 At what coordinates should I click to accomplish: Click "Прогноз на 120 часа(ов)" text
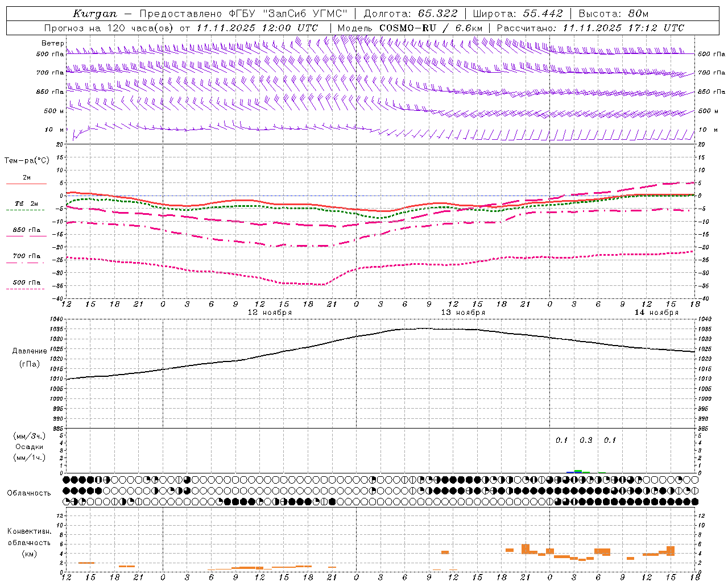(109, 28)
